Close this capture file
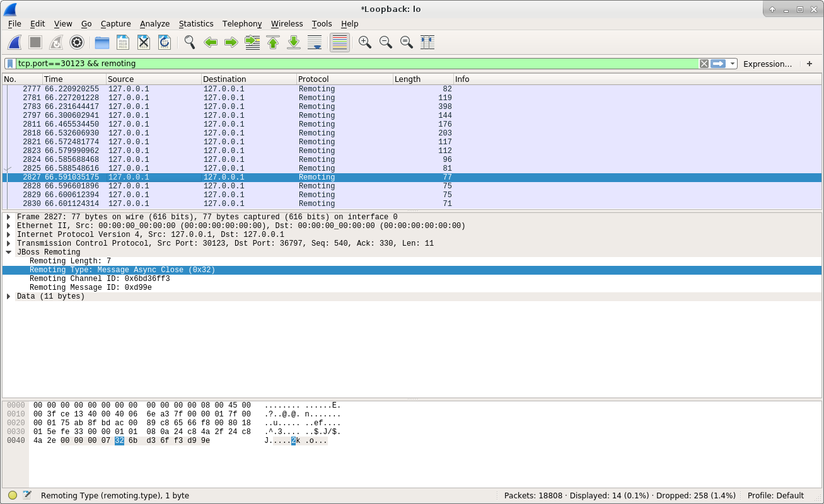This screenshot has height=504, width=824. (144, 42)
